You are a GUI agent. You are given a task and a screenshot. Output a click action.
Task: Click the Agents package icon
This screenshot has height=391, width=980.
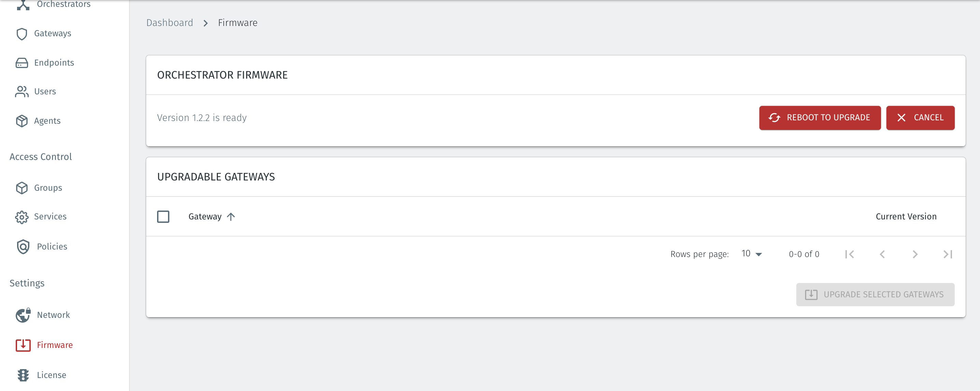[22, 121]
